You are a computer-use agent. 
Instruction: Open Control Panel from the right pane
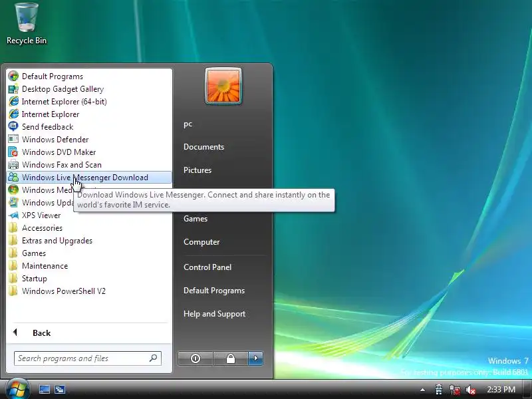pos(207,267)
